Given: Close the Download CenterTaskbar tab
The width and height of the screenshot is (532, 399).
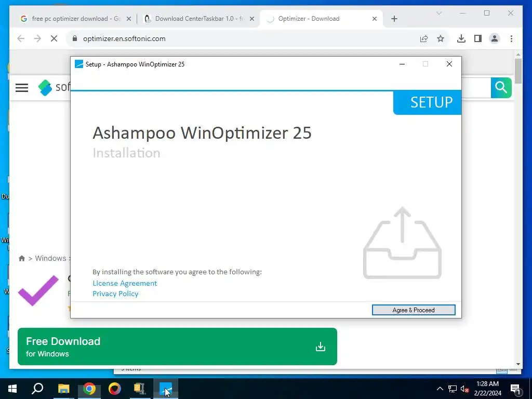Looking at the screenshot, I should 252,19.
